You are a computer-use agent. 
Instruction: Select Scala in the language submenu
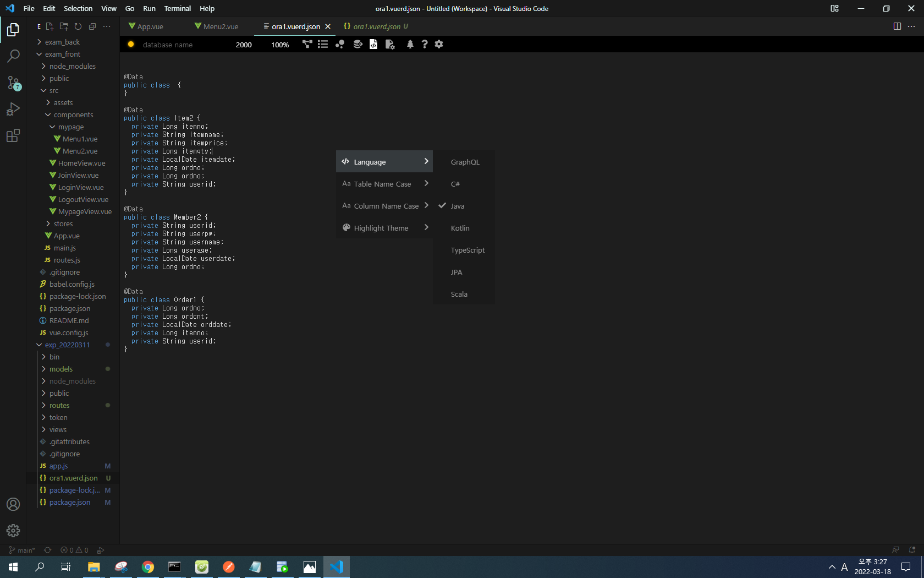(464, 294)
